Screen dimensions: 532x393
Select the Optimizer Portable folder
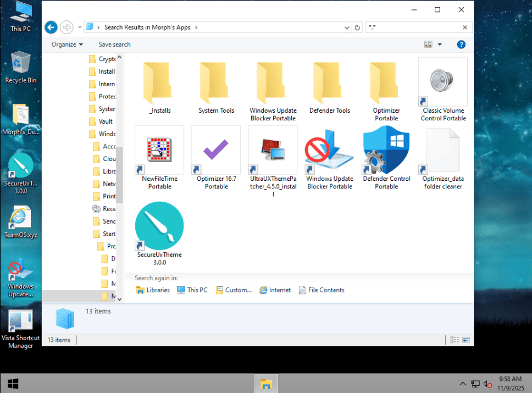386,90
